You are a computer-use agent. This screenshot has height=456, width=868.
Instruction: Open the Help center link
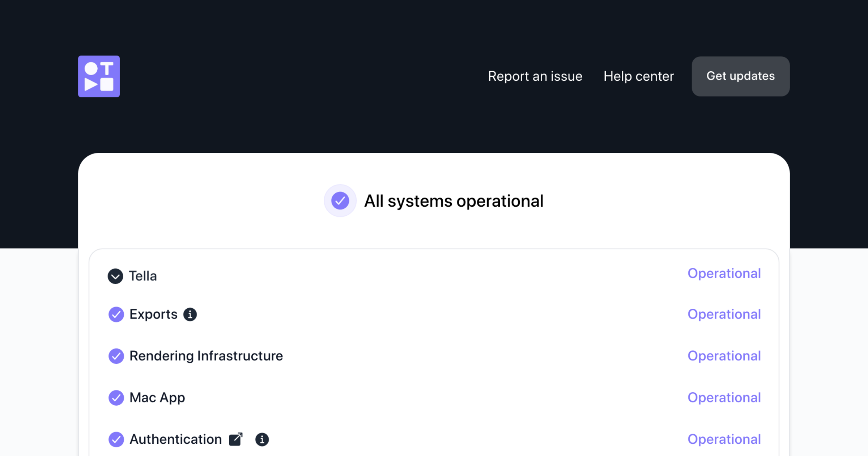click(638, 76)
